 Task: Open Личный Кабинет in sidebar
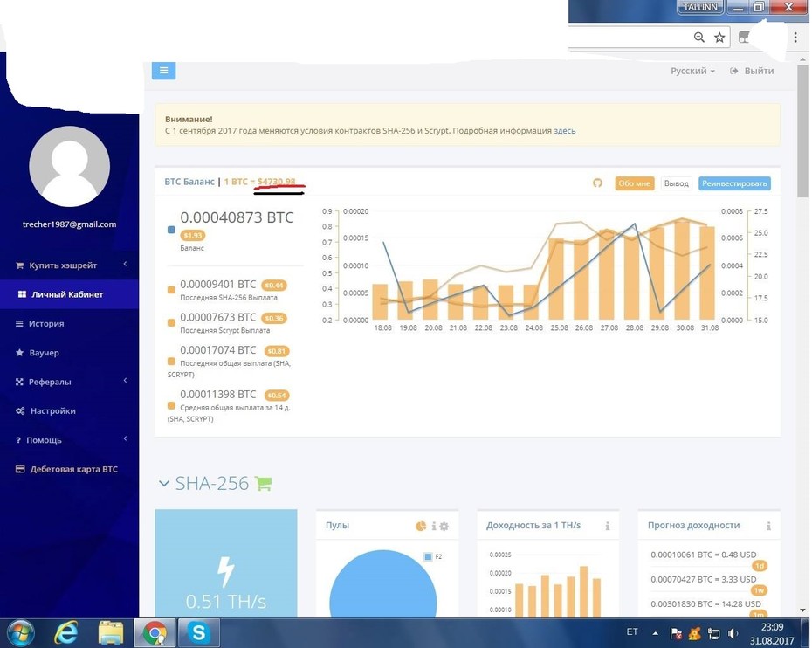click(x=69, y=294)
